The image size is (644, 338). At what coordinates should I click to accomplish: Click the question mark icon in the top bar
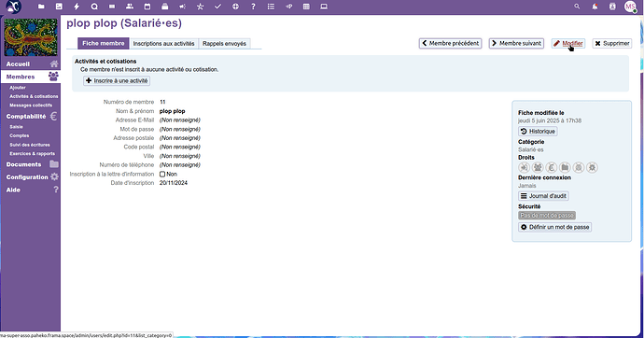coord(253,7)
